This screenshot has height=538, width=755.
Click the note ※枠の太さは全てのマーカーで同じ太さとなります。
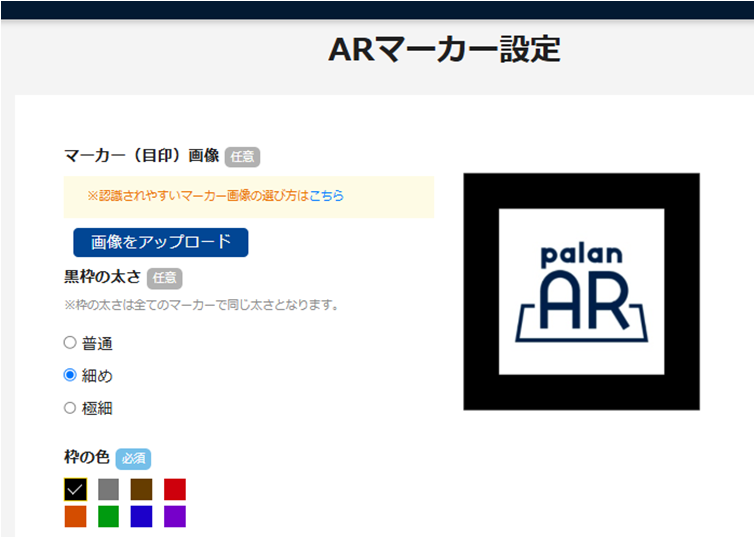[202, 305]
